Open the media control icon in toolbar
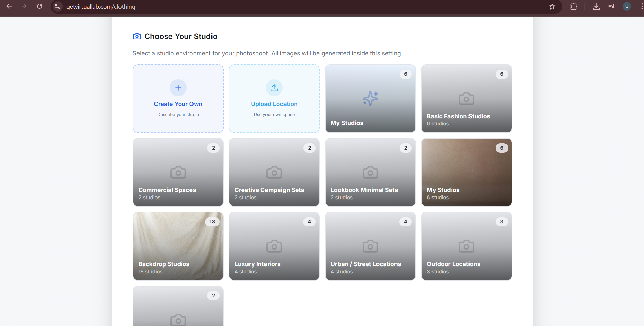 coord(611,6)
